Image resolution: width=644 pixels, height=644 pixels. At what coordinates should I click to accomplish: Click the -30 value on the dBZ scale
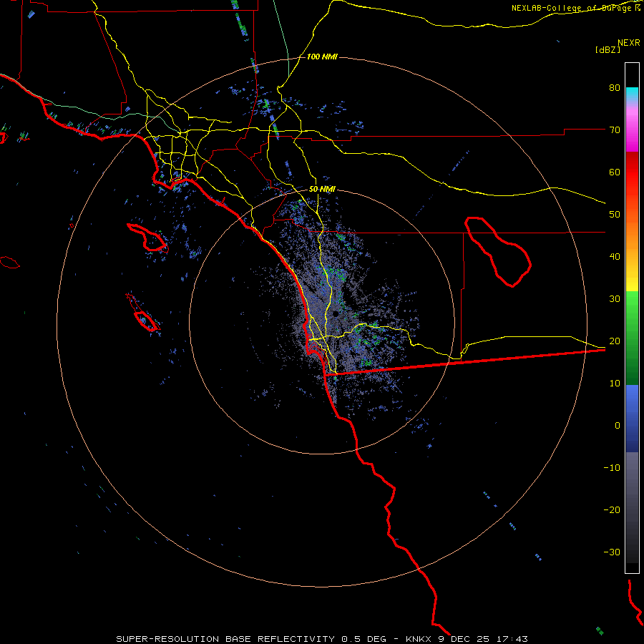(x=612, y=552)
